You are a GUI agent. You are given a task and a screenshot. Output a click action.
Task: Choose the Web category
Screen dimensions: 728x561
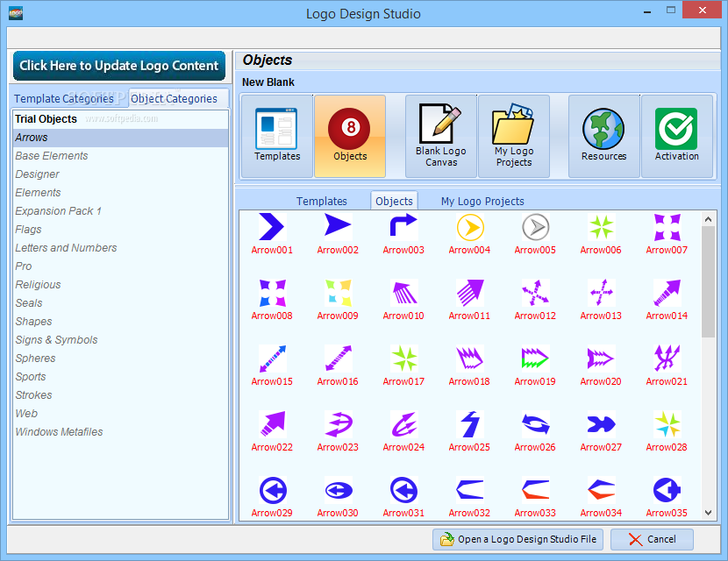pyautogui.click(x=121, y=414)
